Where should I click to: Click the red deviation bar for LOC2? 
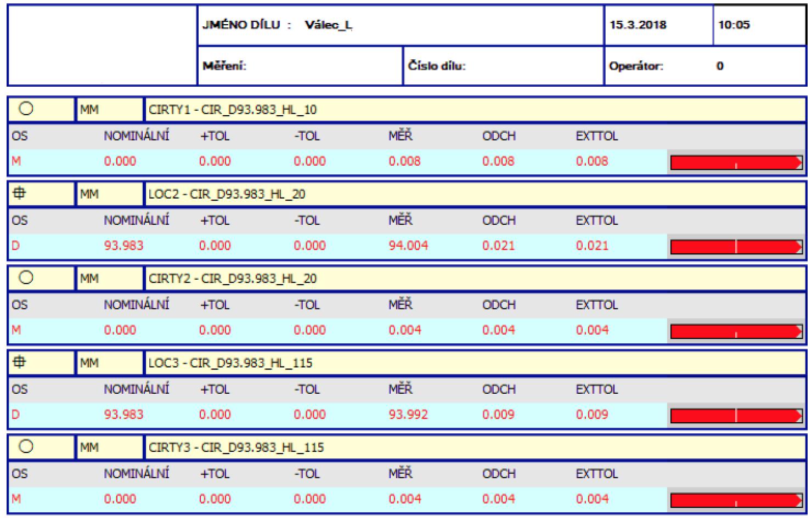pos(736,247)
